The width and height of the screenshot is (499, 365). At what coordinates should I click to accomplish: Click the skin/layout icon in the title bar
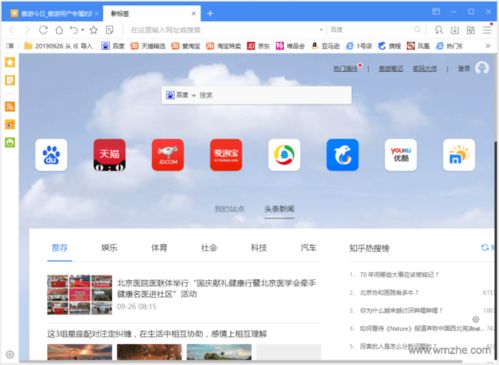click(436, 12)
